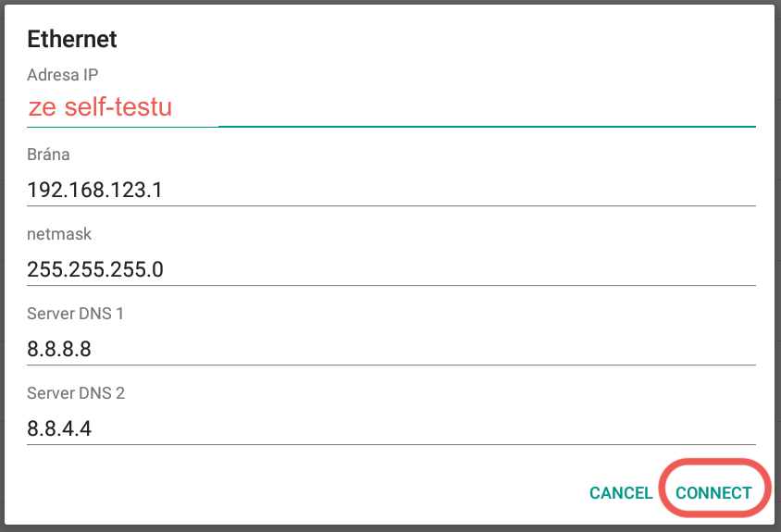Click the Server DNS 2 field

pyautogui.click(x=391, y=429)
